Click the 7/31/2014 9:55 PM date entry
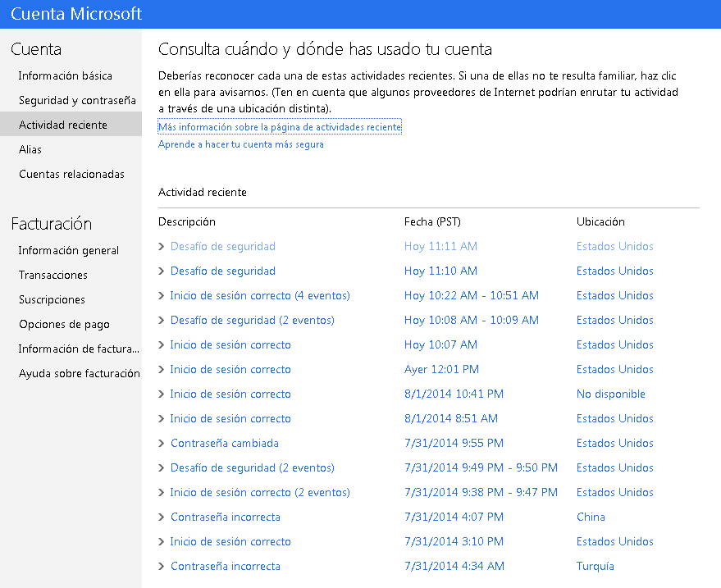721x588 pixels. pos(454,443)
